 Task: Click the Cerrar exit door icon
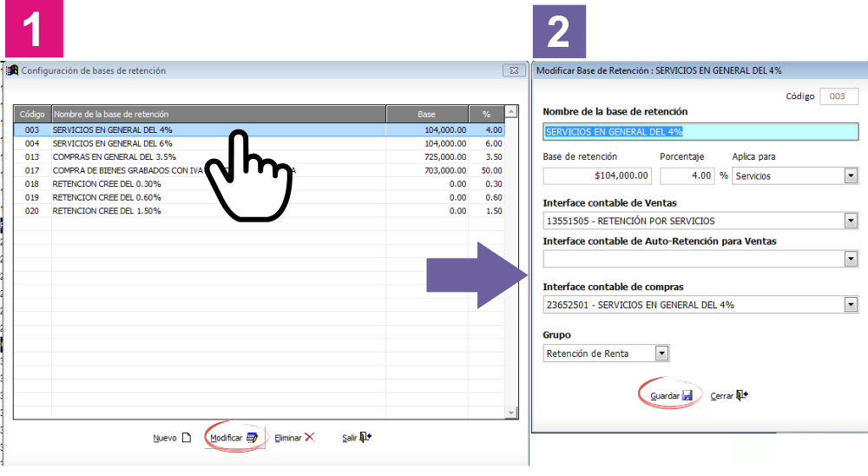pos(742,395)
